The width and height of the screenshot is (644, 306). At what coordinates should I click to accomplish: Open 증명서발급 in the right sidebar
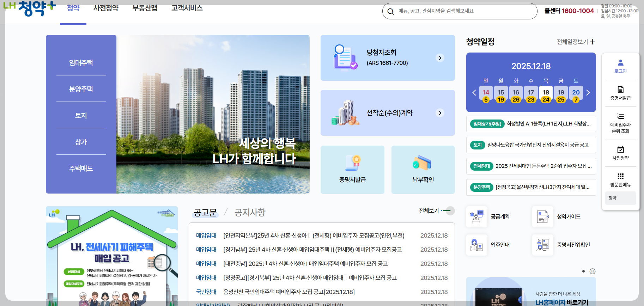[x=620, y=93]
